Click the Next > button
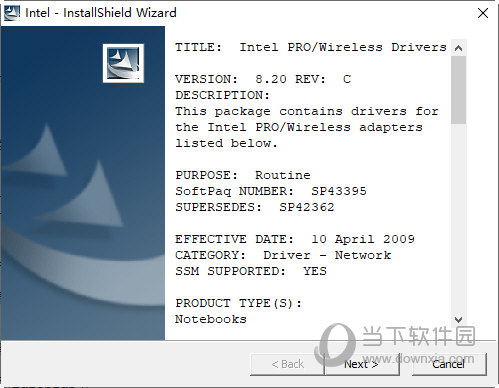This screenshot has height=388, width=499. (362, 364)
